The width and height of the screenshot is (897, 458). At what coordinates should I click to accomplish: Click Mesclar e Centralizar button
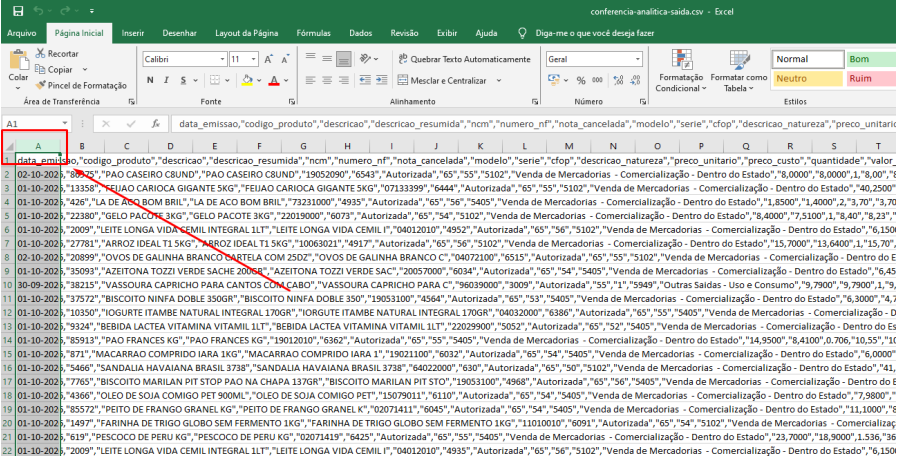click(449, 81)
